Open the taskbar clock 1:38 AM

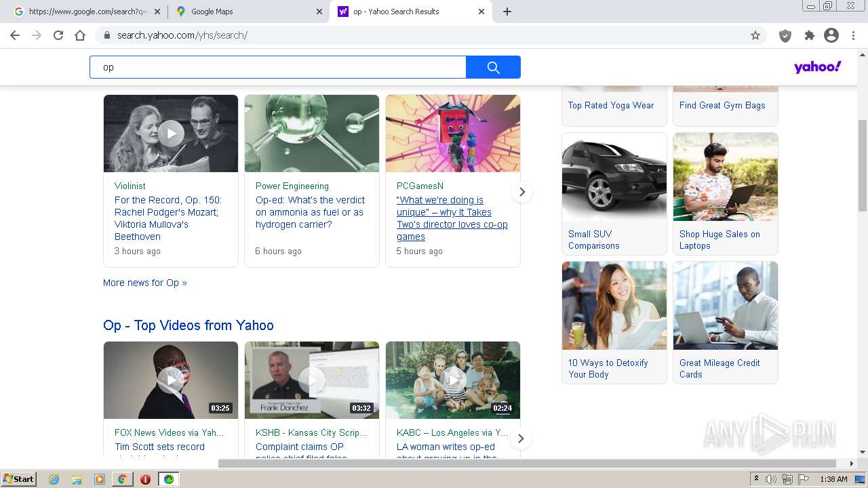833,479
